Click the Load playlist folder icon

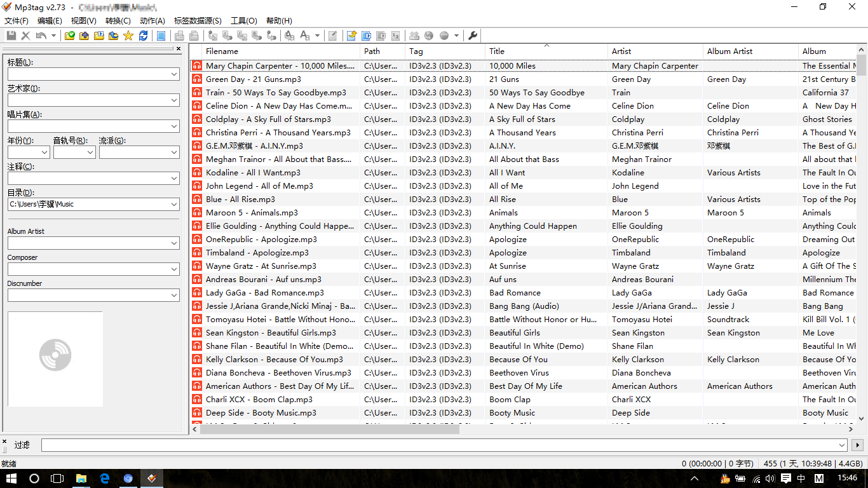98,36
